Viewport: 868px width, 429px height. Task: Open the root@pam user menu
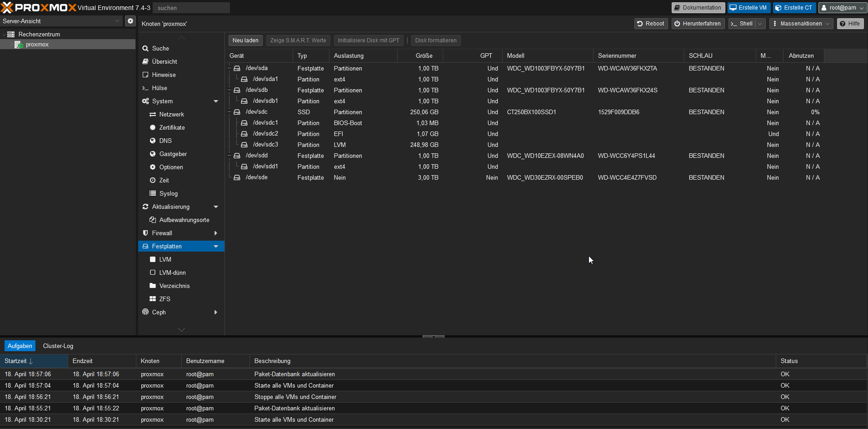coord(842,8)
